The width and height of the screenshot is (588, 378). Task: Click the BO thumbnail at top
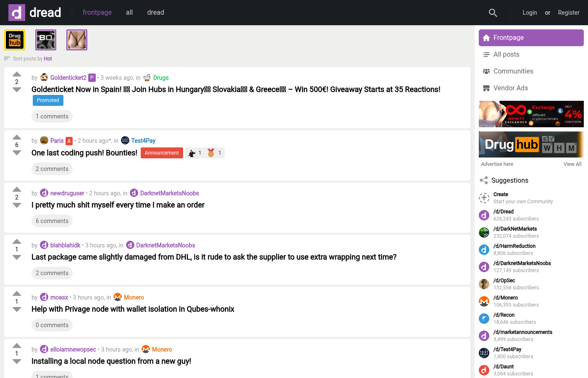pyautogui.click(x=46, y=40)
